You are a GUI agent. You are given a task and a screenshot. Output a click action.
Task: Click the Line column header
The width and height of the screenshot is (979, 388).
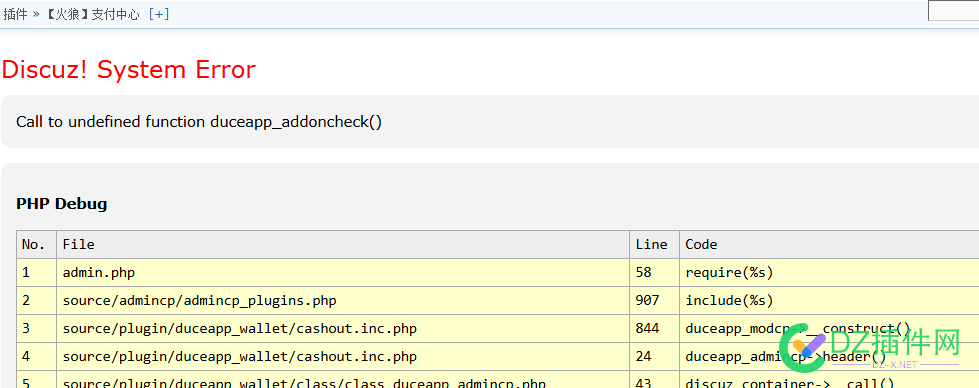[x=654, y=244]
